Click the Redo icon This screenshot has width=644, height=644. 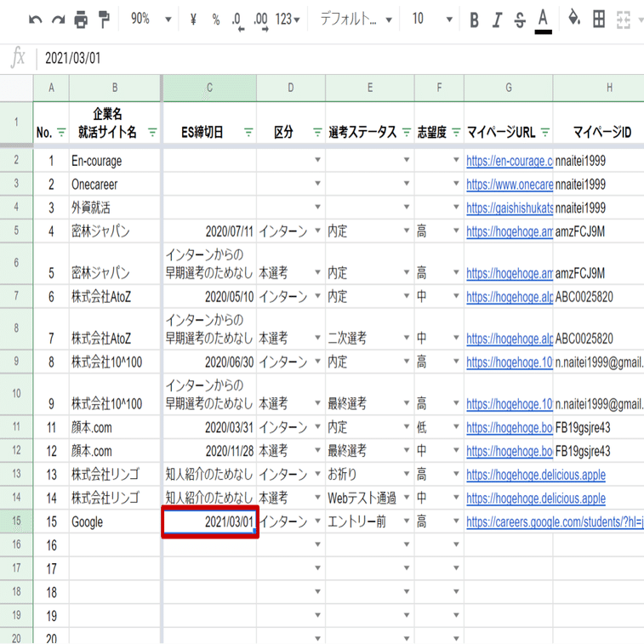59,20
